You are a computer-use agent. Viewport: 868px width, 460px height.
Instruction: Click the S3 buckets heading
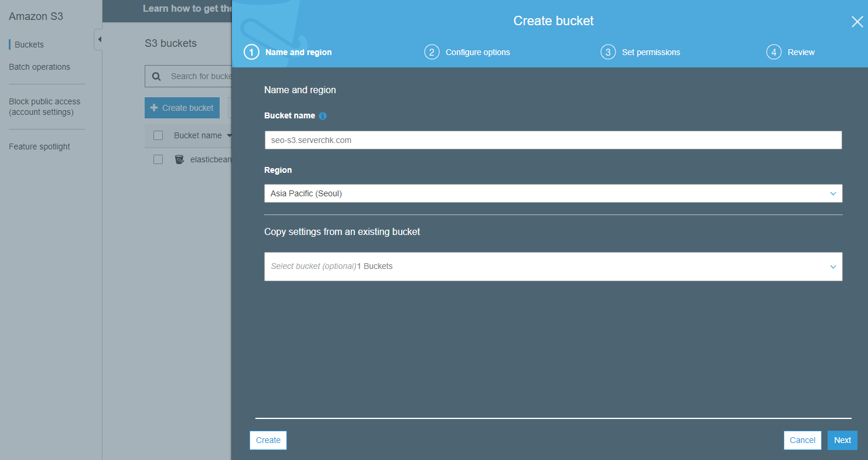pos(170,43)
